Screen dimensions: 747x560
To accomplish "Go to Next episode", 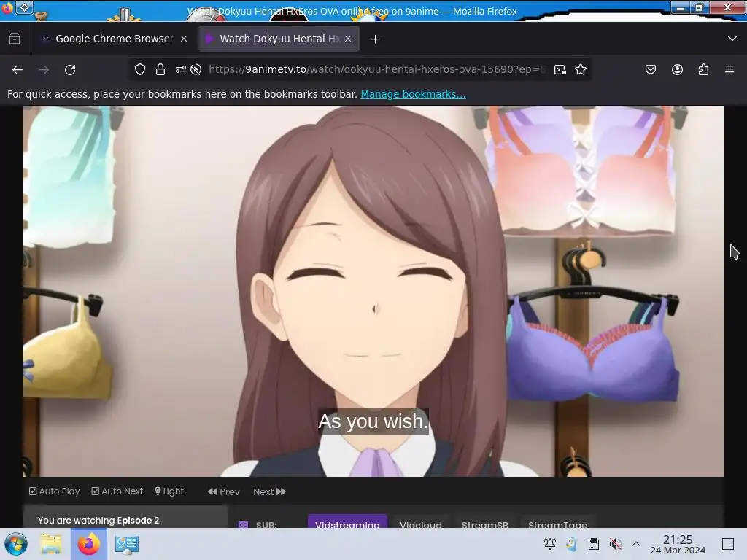I will pyautogui.click(x=269, y=492).
